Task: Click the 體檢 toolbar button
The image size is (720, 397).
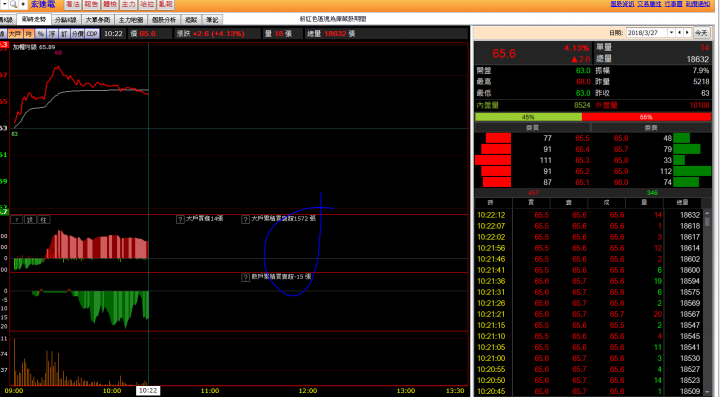Action: 110,5
